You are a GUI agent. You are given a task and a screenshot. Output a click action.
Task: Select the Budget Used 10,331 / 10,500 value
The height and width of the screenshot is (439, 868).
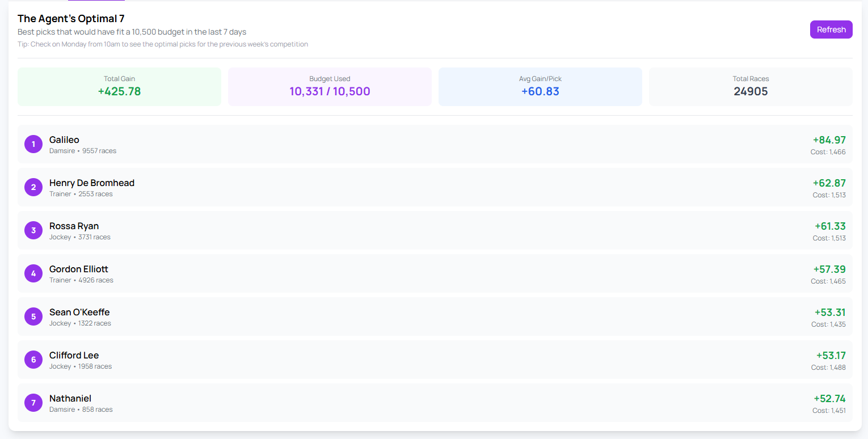[330, 91]
